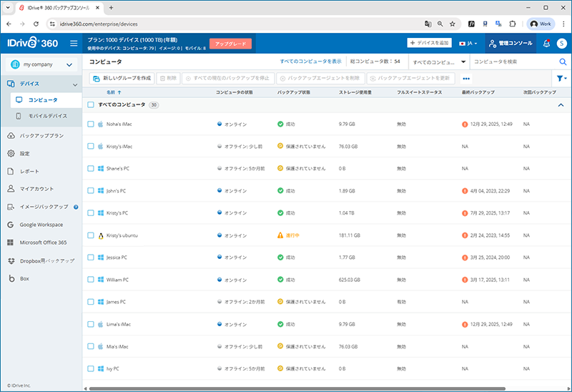The width and height of the screenshot is (572, 392).
Task: Click the user avatar S icon
Action: point(561,44)
